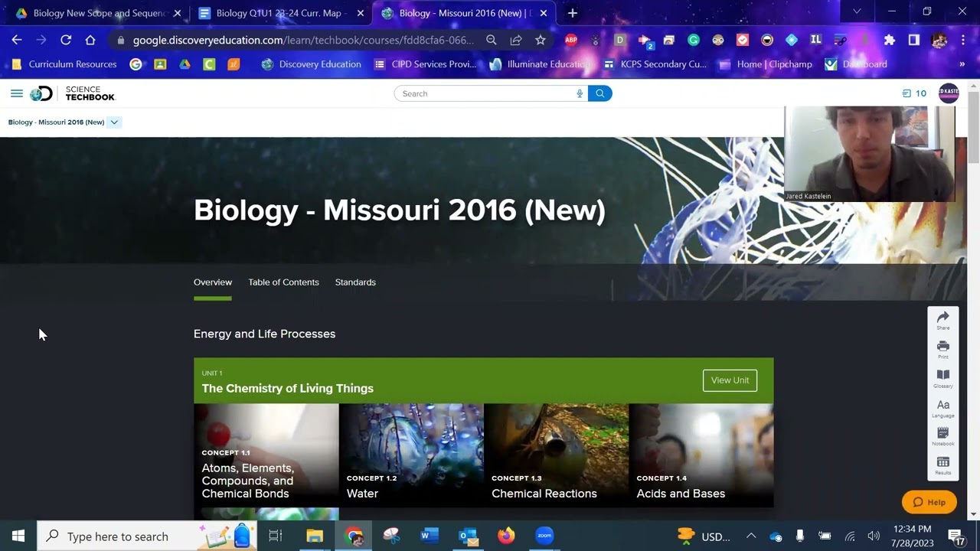Bookmark this page with the star icon
The image size is (980, 551).
(x=541, y=40)
